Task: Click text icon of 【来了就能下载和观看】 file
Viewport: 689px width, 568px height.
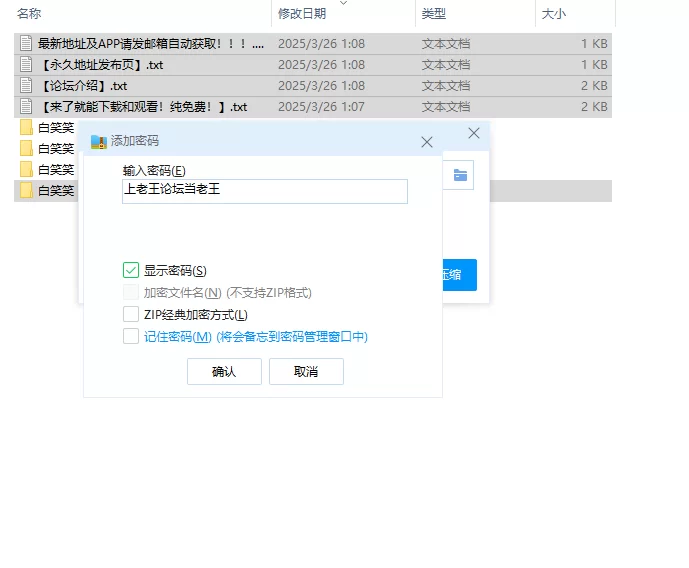Action: tap(26, 107)
